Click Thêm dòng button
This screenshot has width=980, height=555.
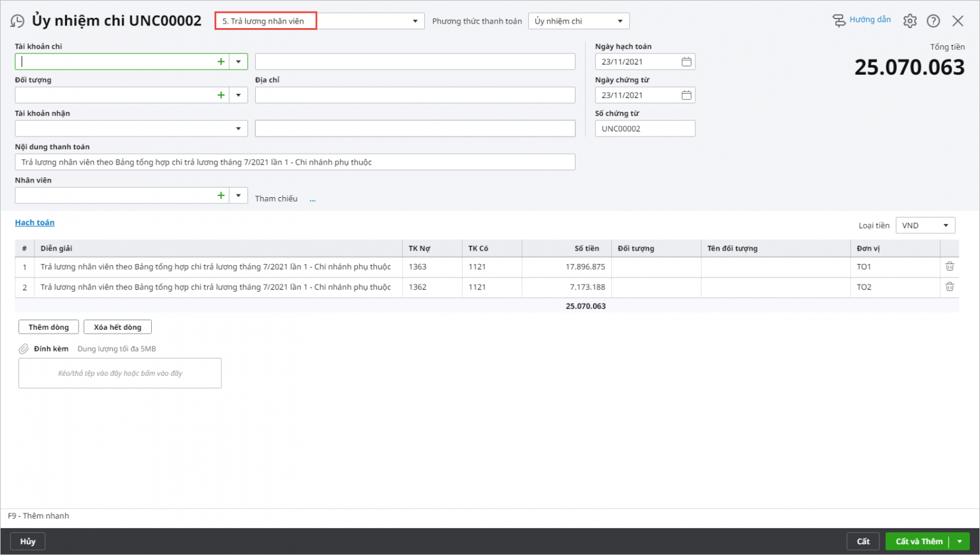click(x=48, y=327)
